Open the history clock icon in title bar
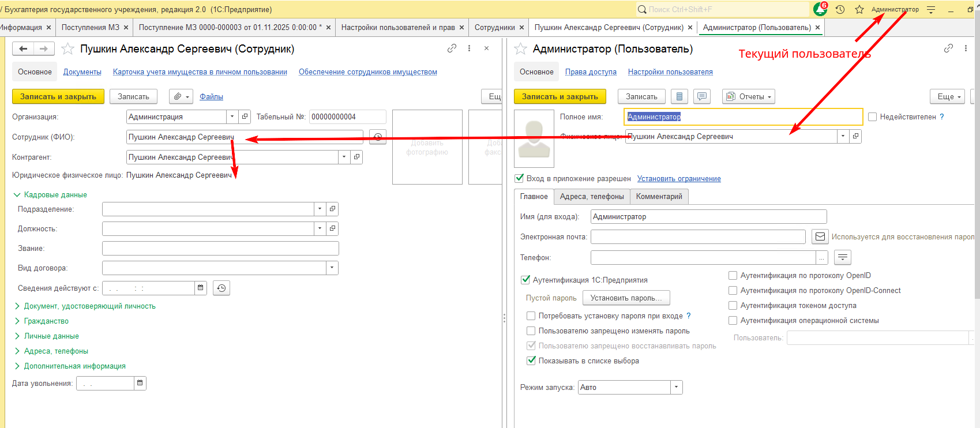Viewport: 980px width, 428px height. point(840,9)
